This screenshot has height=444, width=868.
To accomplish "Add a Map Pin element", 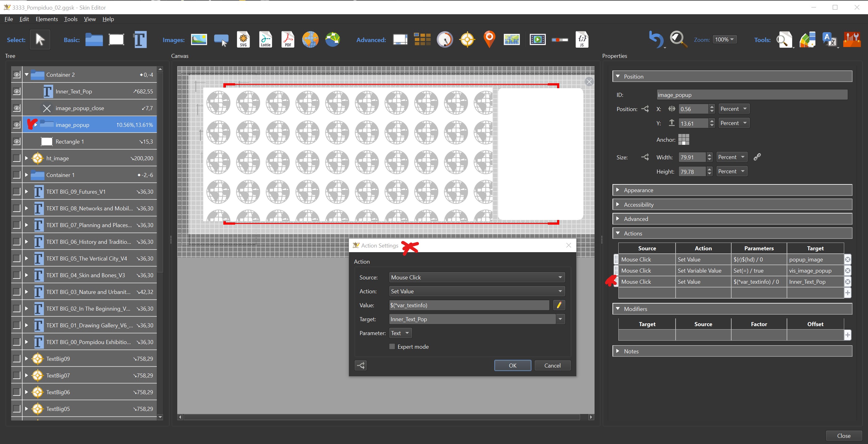I will (489, 39).
